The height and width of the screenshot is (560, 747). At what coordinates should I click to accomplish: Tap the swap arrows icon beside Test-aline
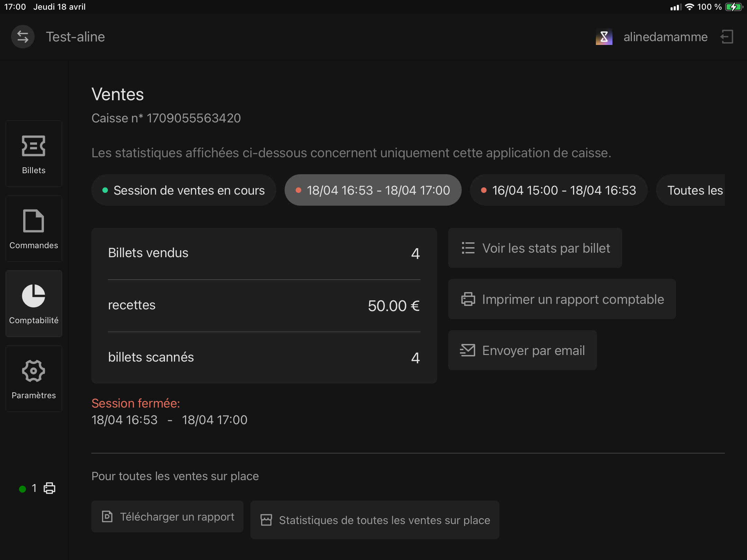click(x=23, y=37)
